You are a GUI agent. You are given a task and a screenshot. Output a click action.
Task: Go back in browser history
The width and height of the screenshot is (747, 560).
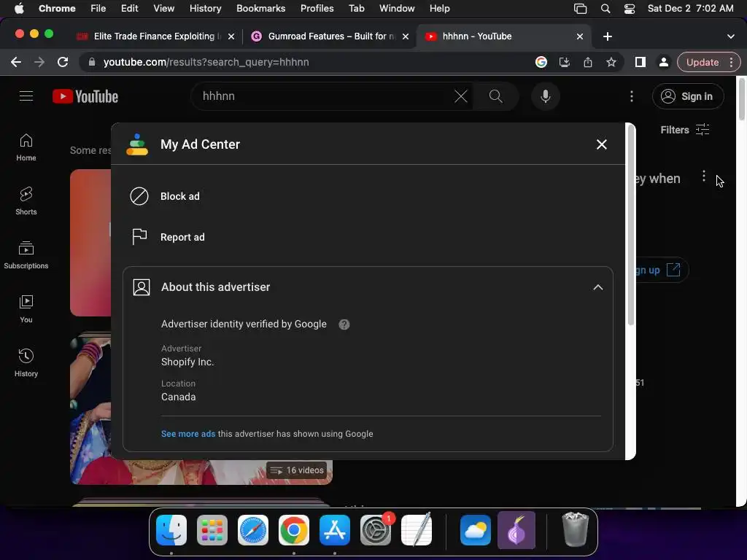click(16, 63)
